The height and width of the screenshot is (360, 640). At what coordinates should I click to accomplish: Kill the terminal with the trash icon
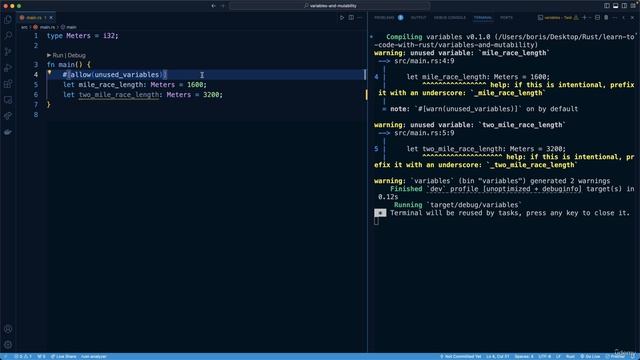606,18
